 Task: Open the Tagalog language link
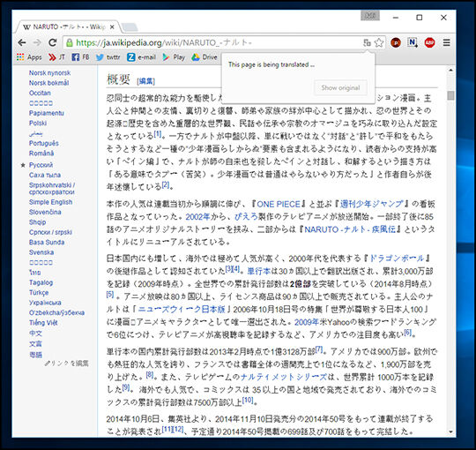[41, 282]
